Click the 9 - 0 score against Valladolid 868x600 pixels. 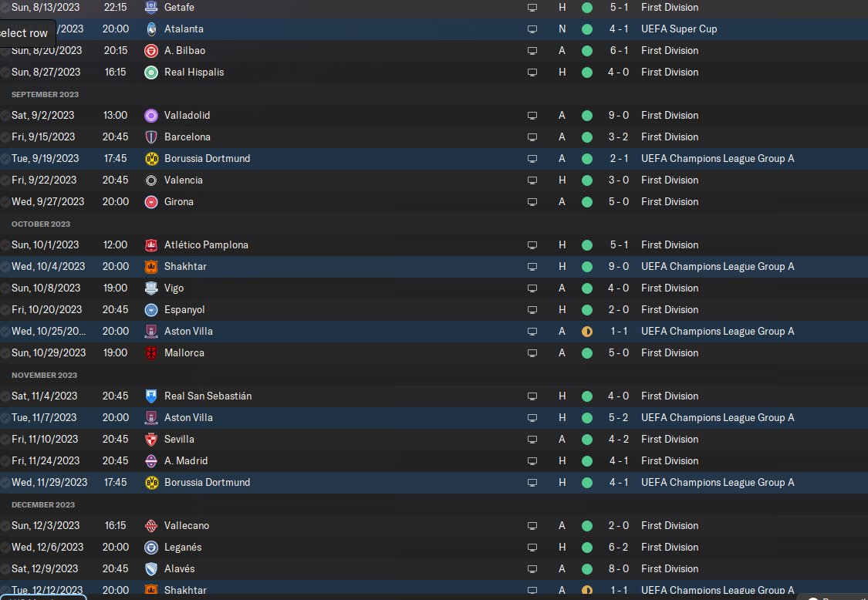[618, 116]
